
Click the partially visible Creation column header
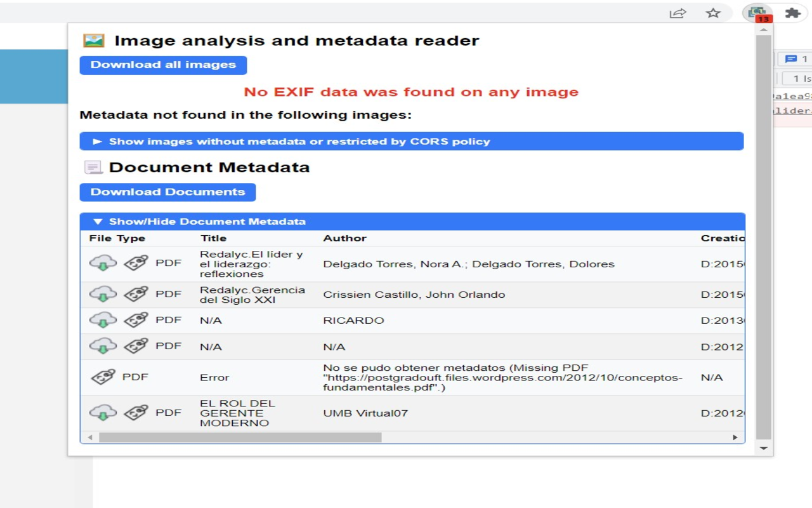(723, 238)
